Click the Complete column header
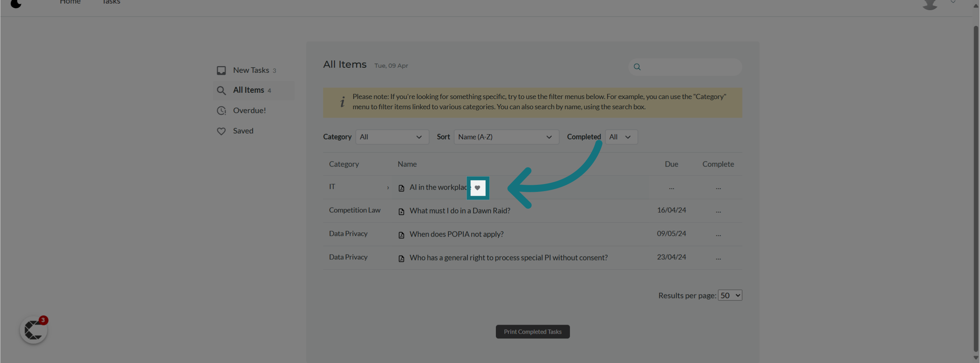Viewport: 980px width, 363px height. [718, 164]
